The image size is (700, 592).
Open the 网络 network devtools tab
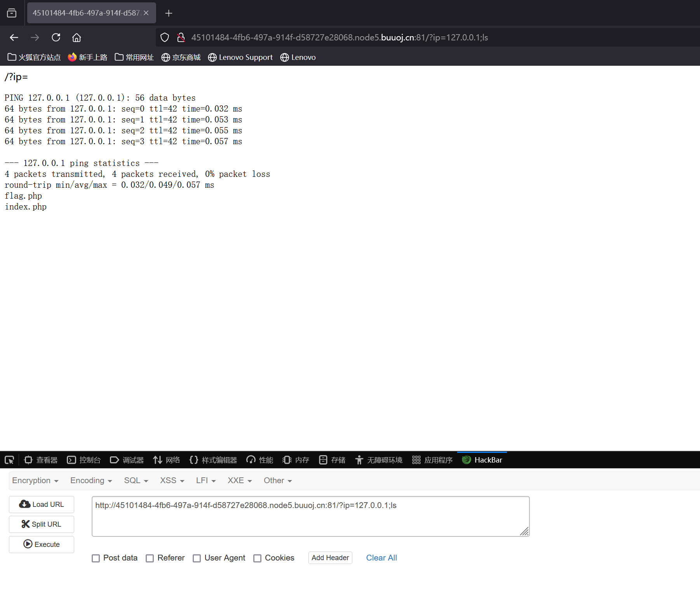click(x=167, y=460)
